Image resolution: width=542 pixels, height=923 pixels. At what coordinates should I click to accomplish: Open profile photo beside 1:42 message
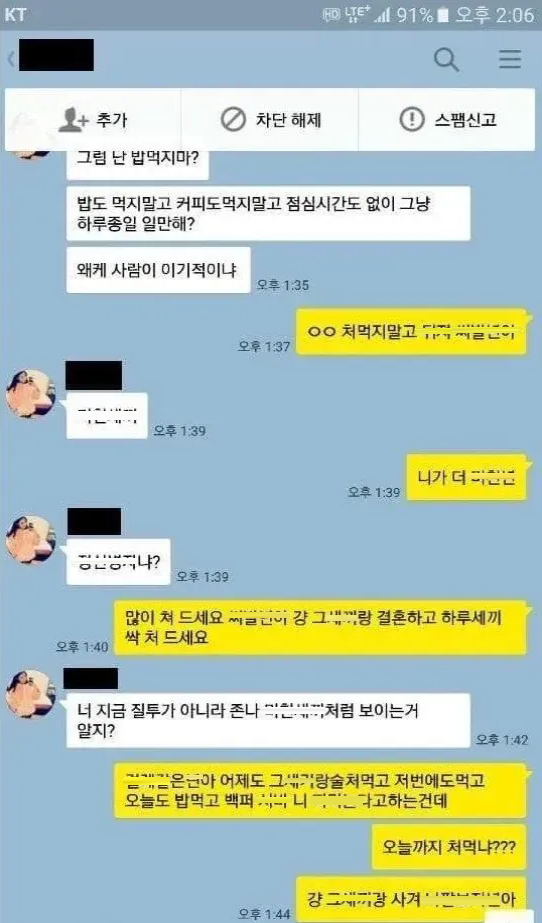(x=31, y=693)
